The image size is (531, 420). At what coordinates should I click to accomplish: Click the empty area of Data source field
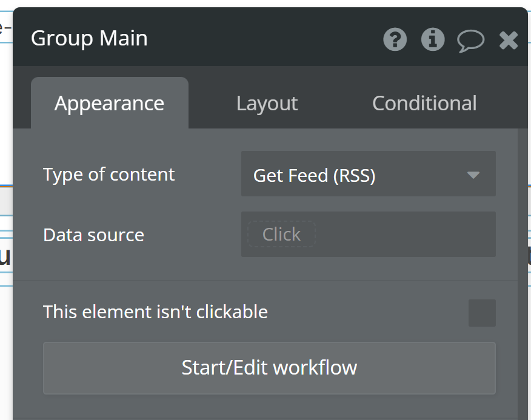[405, 234]
